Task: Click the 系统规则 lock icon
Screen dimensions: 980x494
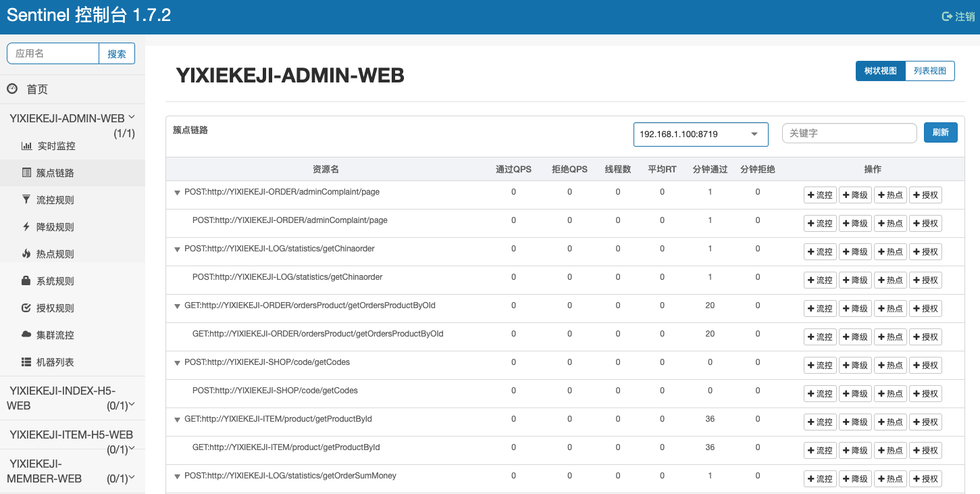Action: point(26,280)
